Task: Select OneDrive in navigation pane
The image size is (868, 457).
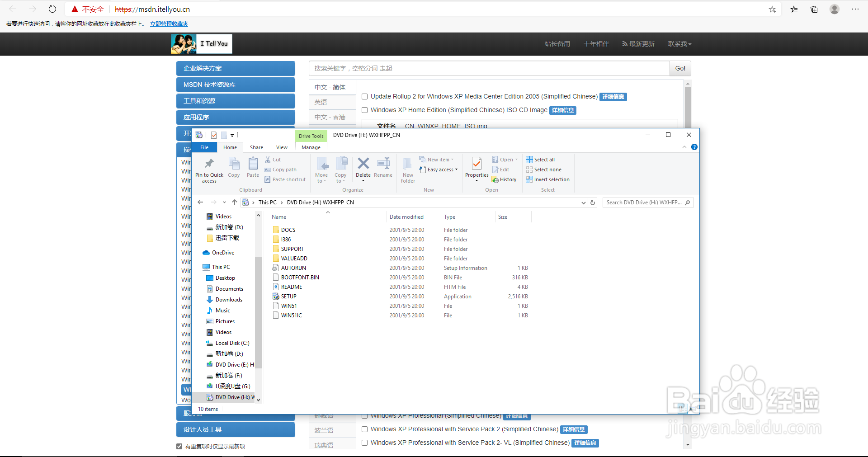Action: pos(223,253)
